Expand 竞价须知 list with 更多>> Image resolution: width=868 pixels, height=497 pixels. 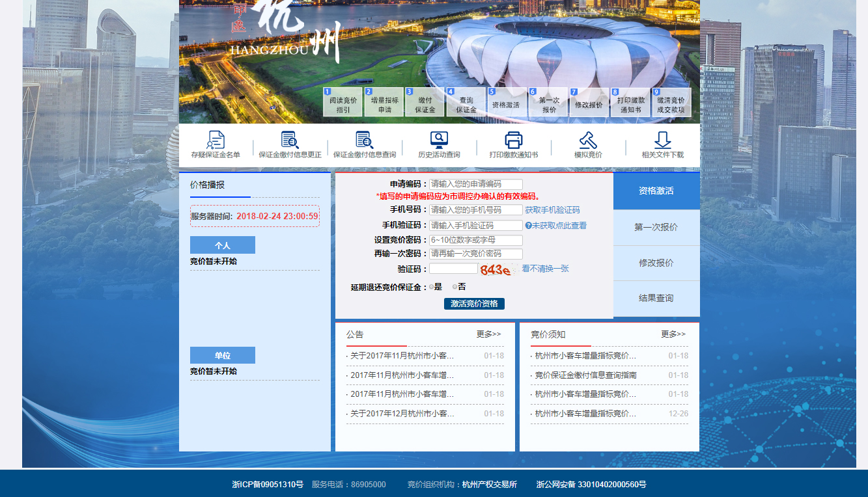[673, 334]
